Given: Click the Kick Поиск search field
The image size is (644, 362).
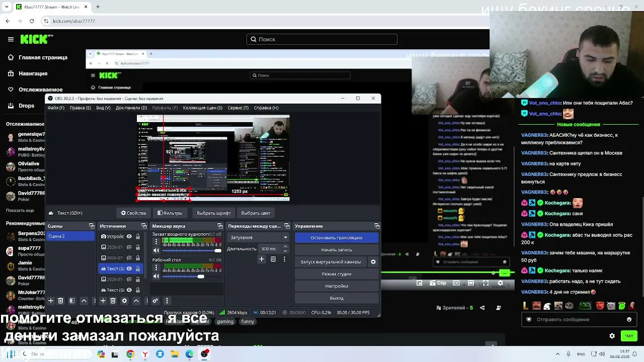Looking at the screenshot, I should [x=322, y=39].
